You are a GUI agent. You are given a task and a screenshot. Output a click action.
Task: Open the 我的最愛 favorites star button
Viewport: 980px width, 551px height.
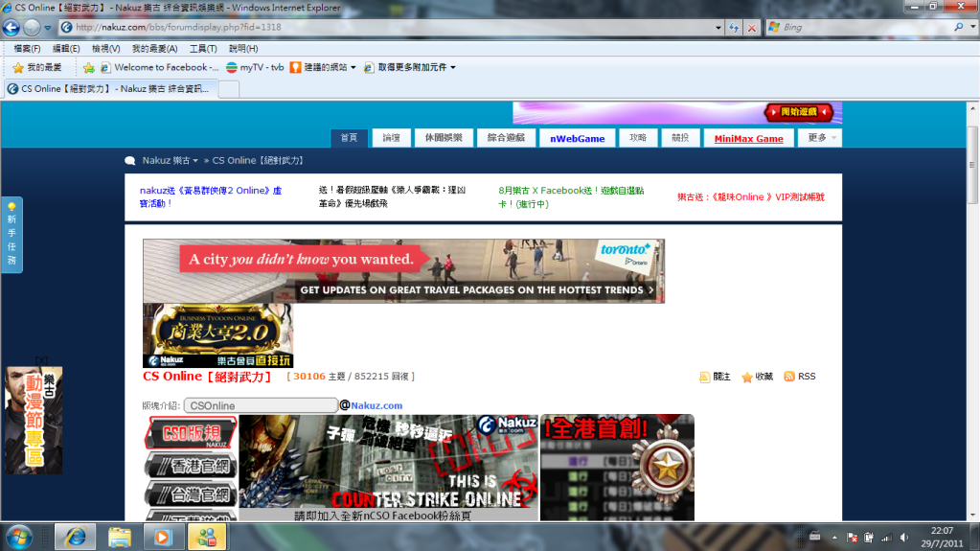pos(37,67)
